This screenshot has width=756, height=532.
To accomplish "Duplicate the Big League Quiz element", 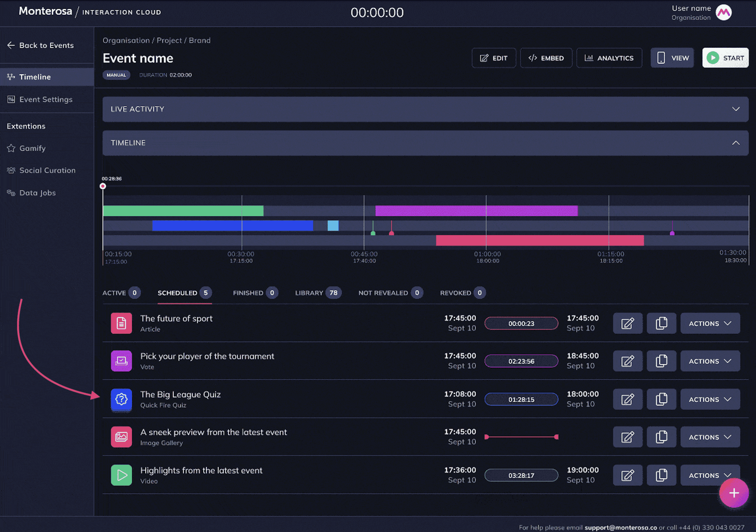I will (x=661, y=399).
